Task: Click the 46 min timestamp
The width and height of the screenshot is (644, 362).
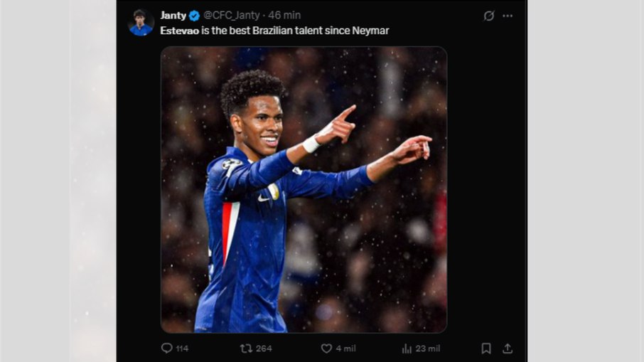Action: pos(284,16)
